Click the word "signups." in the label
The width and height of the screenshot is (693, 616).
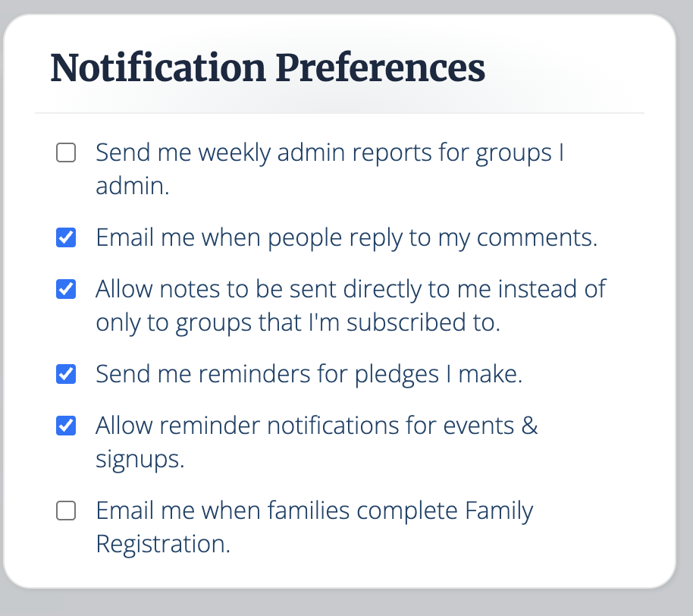pyautogui.click(x=140, y=460)
